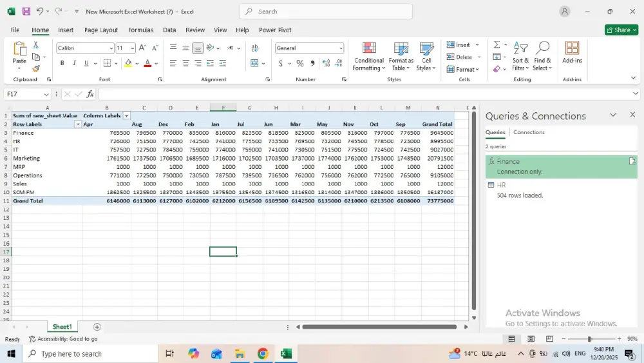Screen dimensions: 644x363
Task: Toggle underline formatting
Action: tap(86, 63)
